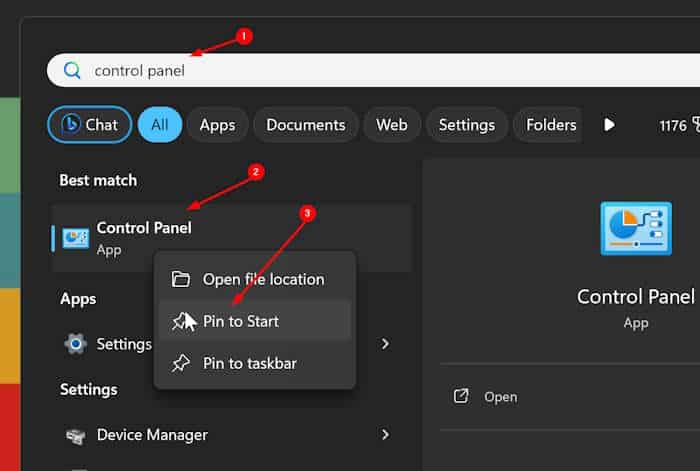Click the Settings gear icon
This screenshot has width=700, height=471.
click(75, 344)
